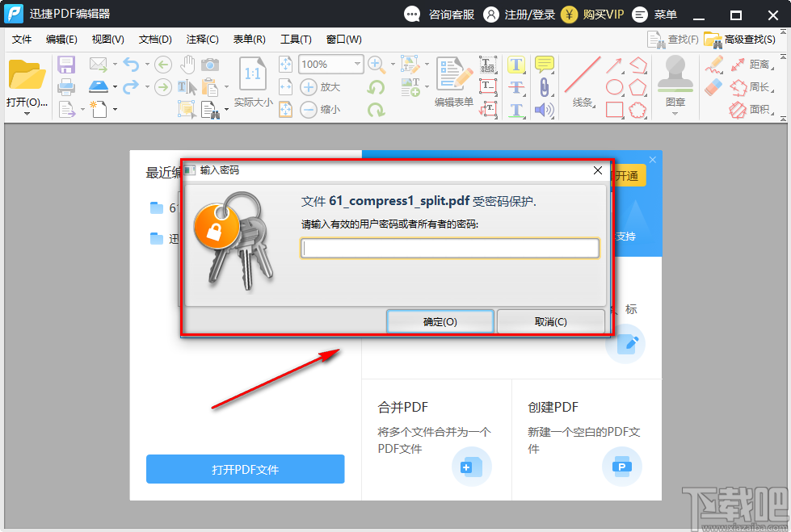Click the paperclip attach file tool

544,86
